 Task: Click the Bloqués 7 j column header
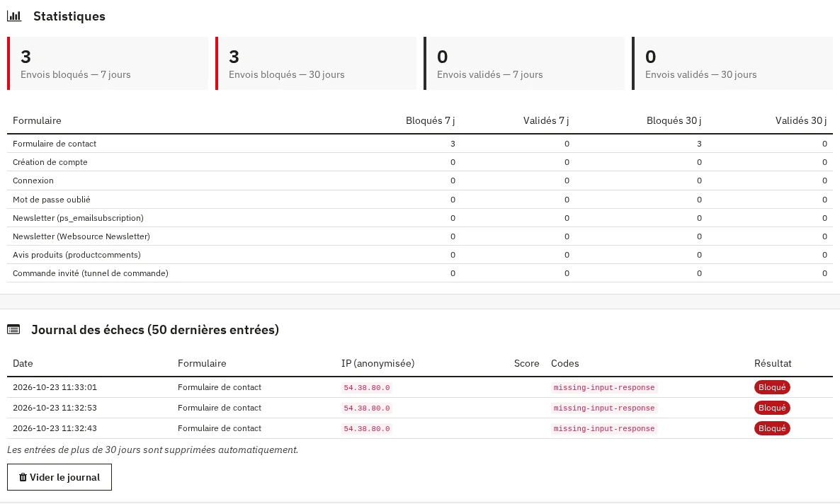click(x=430, y=120)
